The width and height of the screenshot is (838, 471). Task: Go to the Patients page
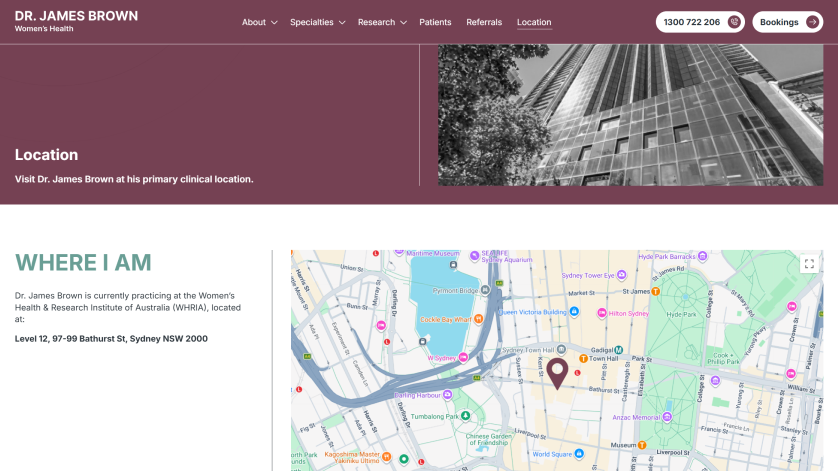435,22
